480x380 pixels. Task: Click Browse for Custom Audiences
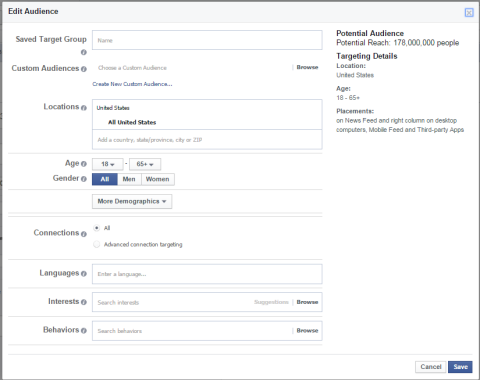(307, 67)
